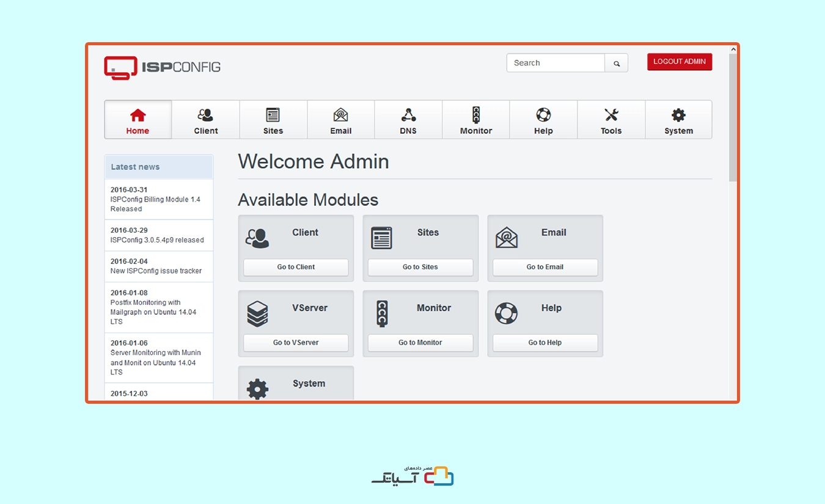This screenshot has height=504, width=825.
Task: Switch to the DNS tab label
Action: click(408, 131)
